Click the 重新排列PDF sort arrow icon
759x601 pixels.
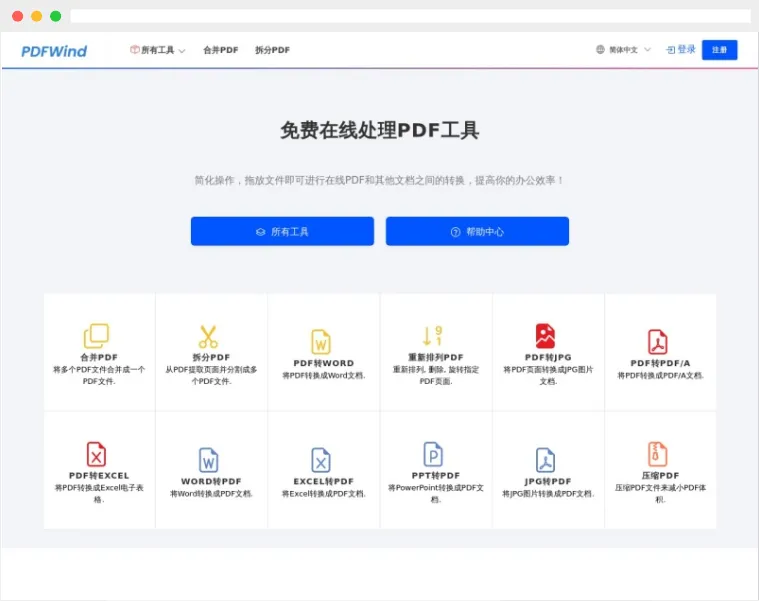433,336
